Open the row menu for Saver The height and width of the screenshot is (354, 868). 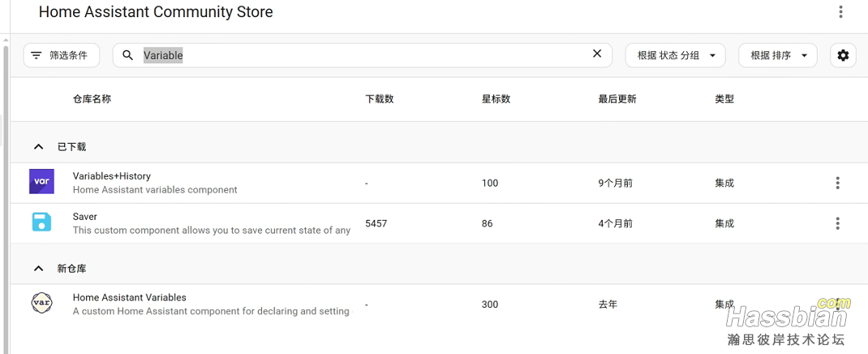click(837, 223)
